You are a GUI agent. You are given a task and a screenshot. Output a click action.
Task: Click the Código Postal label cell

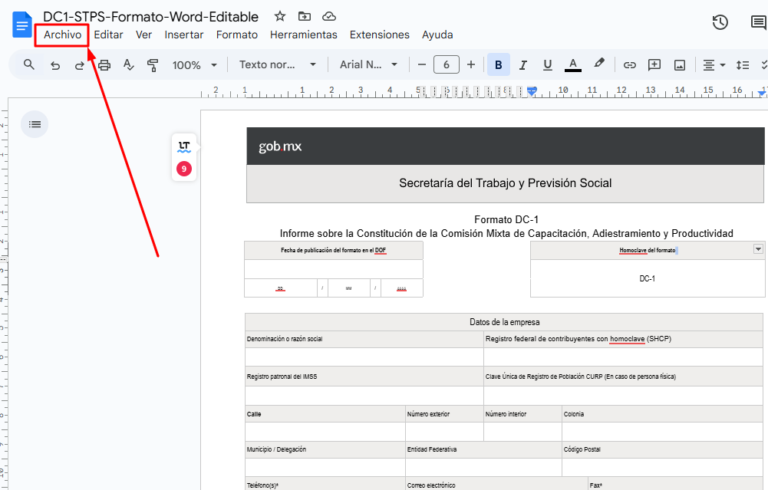[662, 449]
